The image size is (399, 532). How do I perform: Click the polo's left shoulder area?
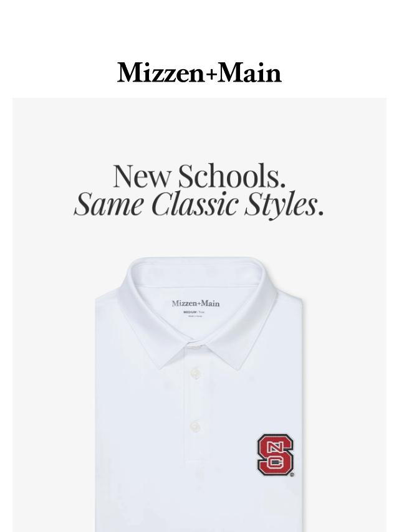(112, 305)
